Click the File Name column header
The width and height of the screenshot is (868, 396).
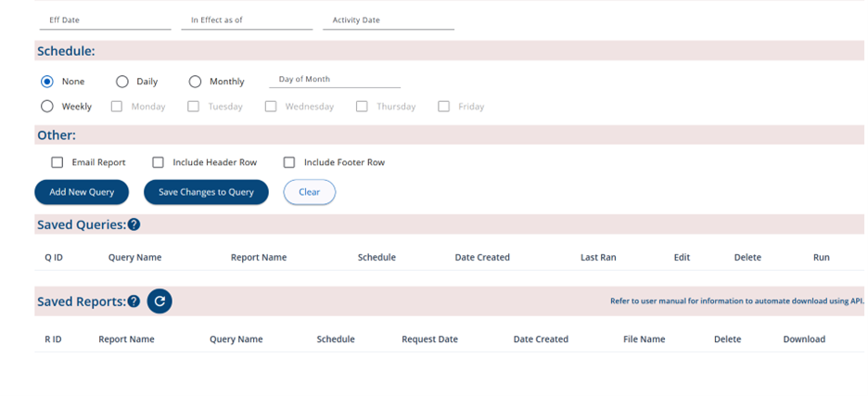coord(645,339)
